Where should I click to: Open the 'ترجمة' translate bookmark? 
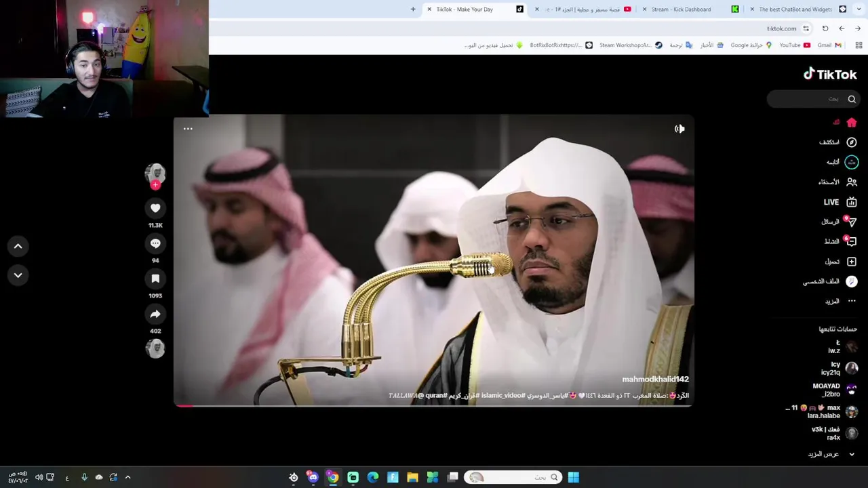(x=681, y=45)
